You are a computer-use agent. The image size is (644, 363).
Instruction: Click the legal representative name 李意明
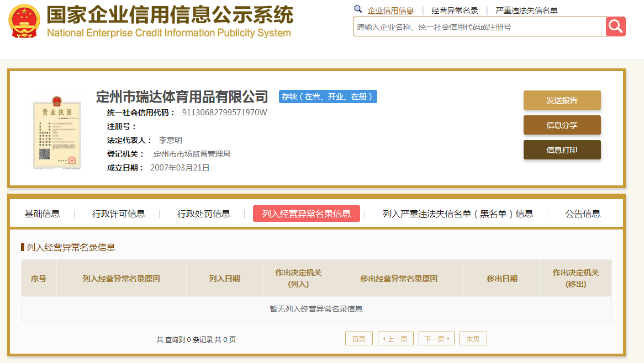point(171,140)
